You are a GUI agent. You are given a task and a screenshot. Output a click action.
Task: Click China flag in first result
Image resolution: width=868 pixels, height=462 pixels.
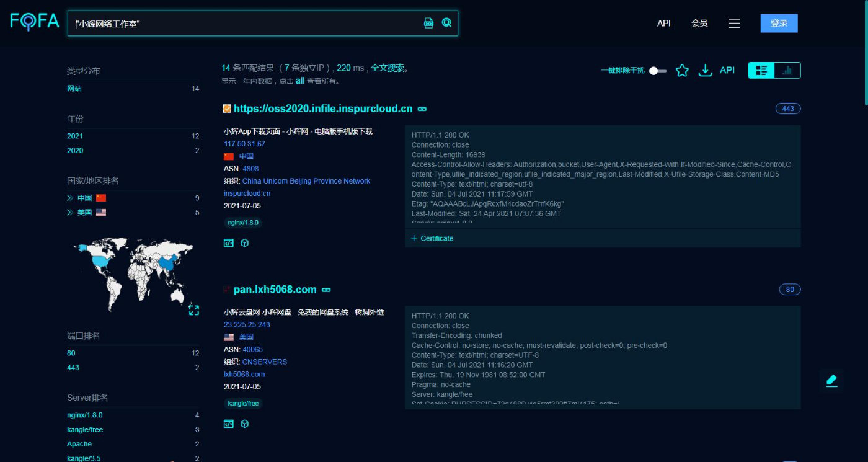coord(229,156)
